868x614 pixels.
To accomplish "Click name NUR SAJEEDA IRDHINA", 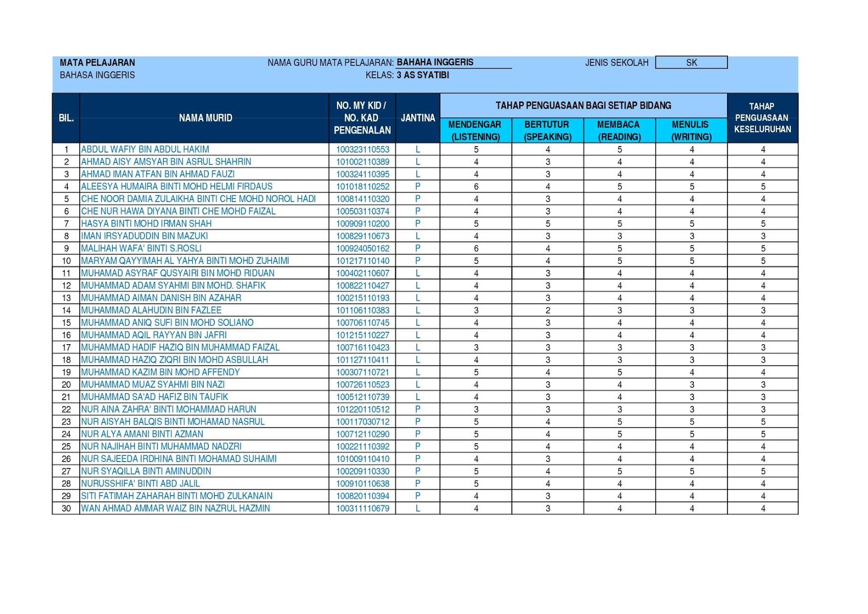I will [x=179, y=459].
